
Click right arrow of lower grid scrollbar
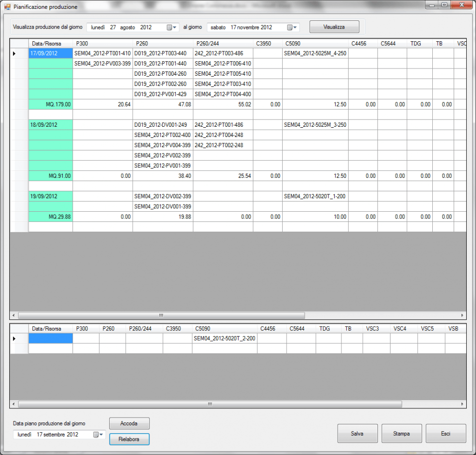coord(462,404)
